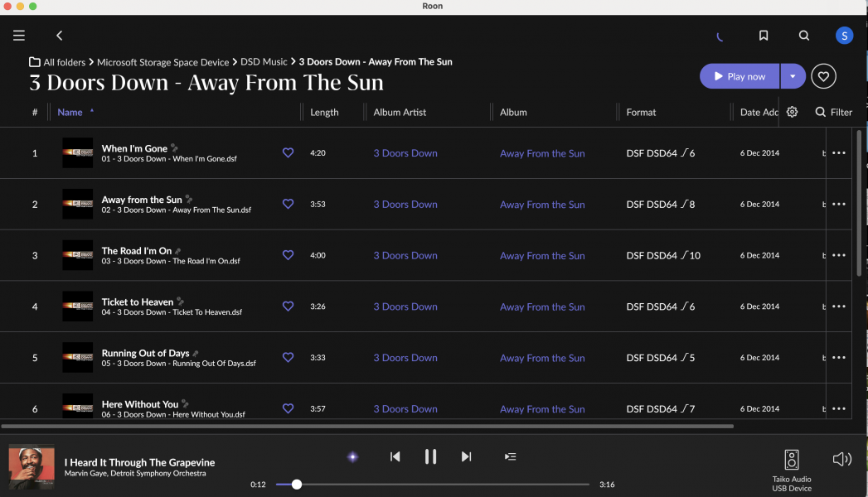Open the bookmarks icon
The image size is (868, 497).
click(x=764, y=36)
